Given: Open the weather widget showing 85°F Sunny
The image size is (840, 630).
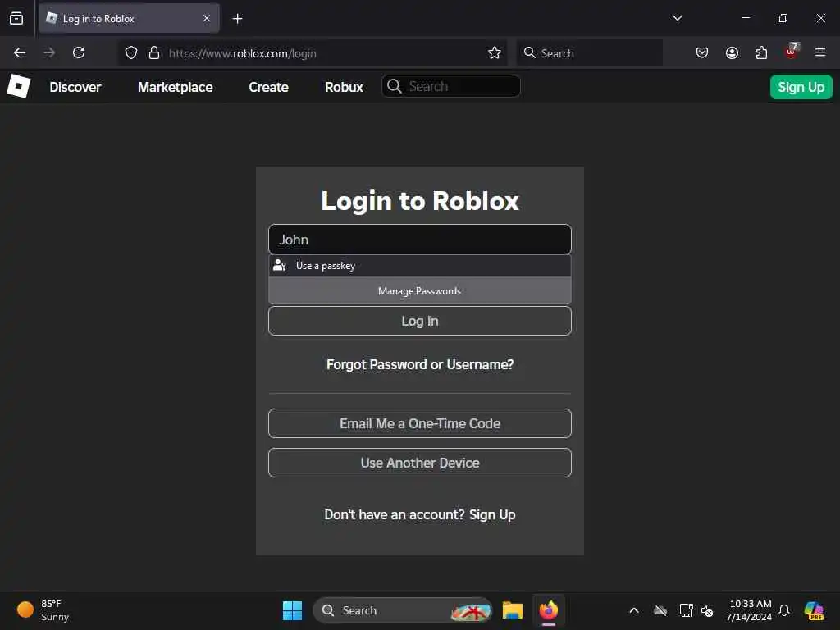Looking at the screenshot, I should click(43, 610).
